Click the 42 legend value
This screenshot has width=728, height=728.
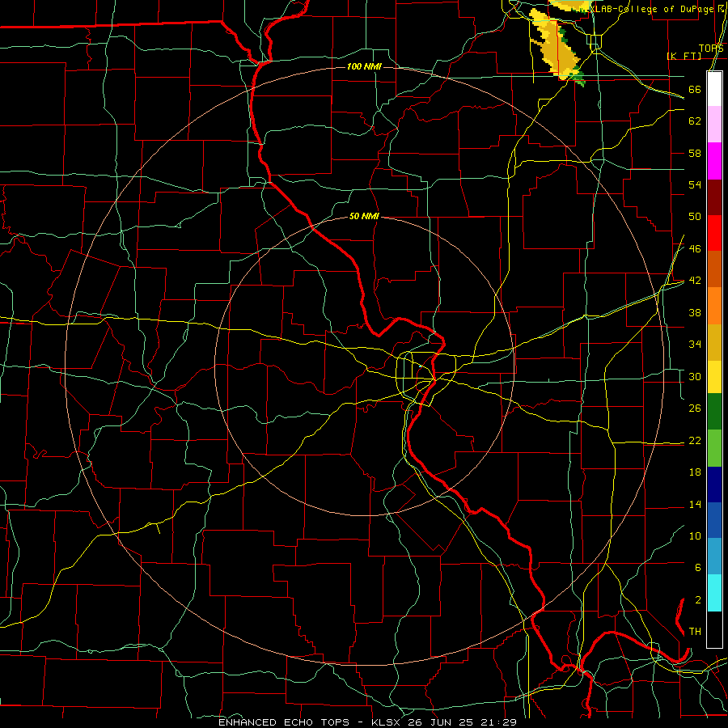[x=695, y=281]
